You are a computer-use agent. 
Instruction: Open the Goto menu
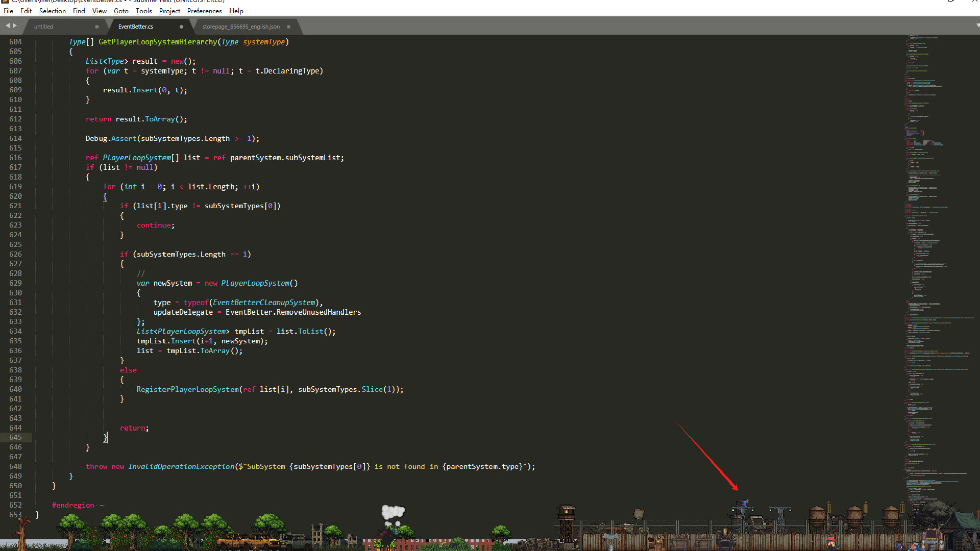tap(121, 11)
